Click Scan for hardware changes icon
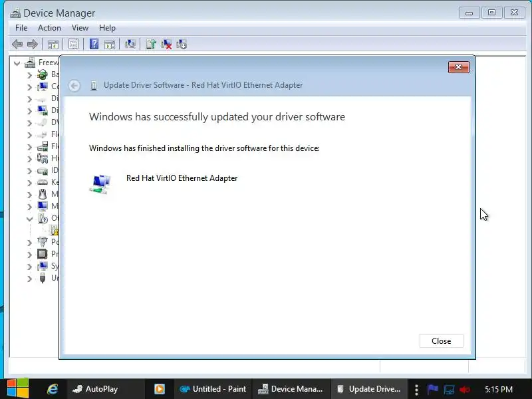Viewport: 532px width, 399px height. click(130, 44)
